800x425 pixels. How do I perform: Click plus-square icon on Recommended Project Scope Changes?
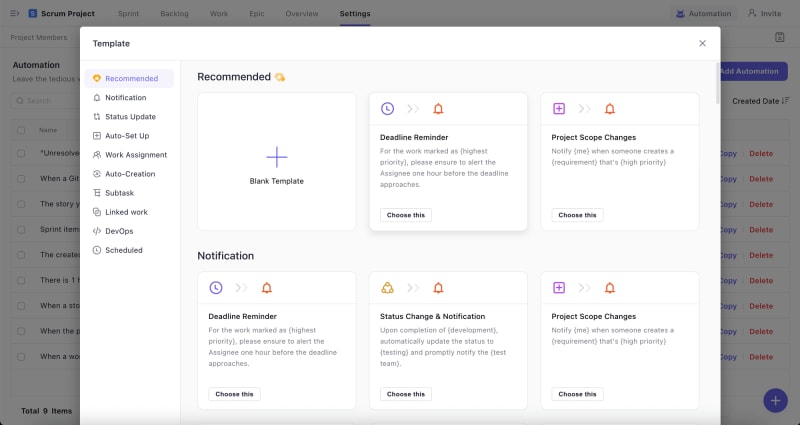pyautogui.click(x=559, y=109)
